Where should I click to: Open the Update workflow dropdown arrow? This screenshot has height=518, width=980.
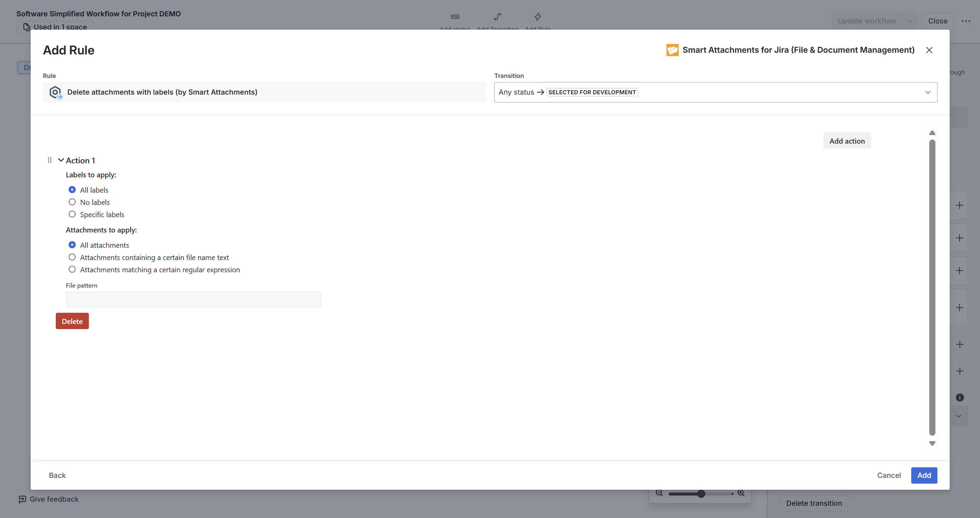pos(910,21)
